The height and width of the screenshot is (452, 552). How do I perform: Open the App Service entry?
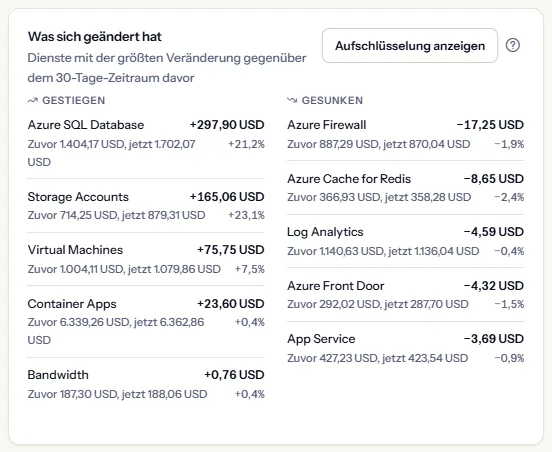tap(406, 348)
